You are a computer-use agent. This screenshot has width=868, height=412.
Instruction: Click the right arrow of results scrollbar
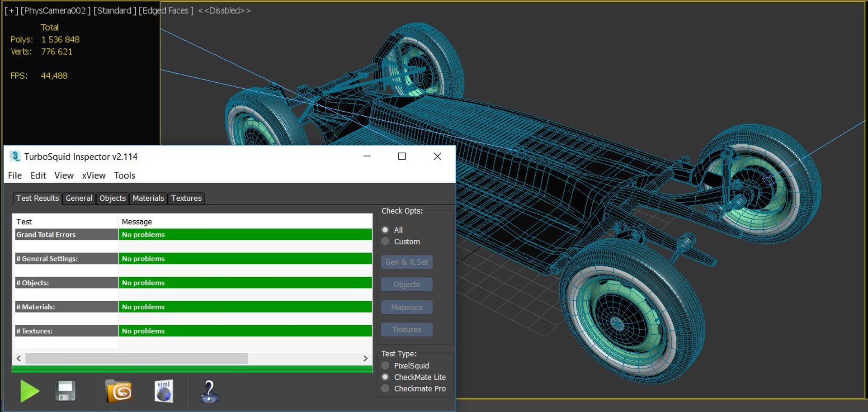click(x=365, y=358)
